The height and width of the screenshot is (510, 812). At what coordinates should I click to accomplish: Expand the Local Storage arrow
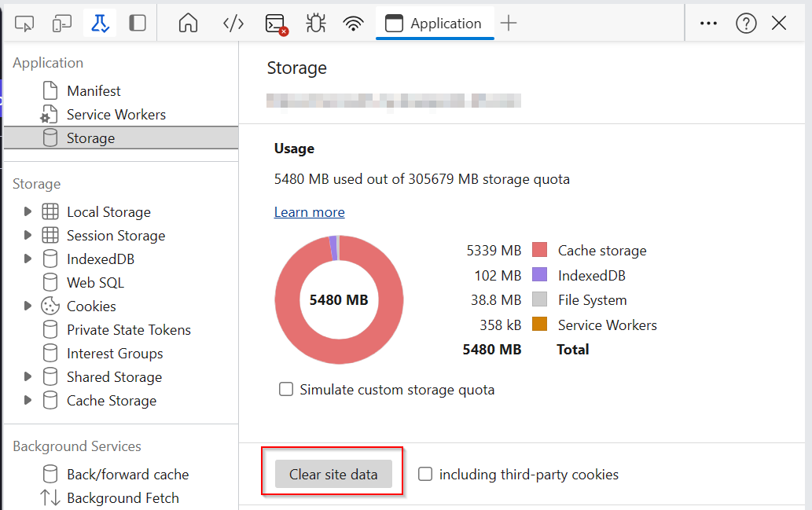pyautogui.click(x=28, y=211)
